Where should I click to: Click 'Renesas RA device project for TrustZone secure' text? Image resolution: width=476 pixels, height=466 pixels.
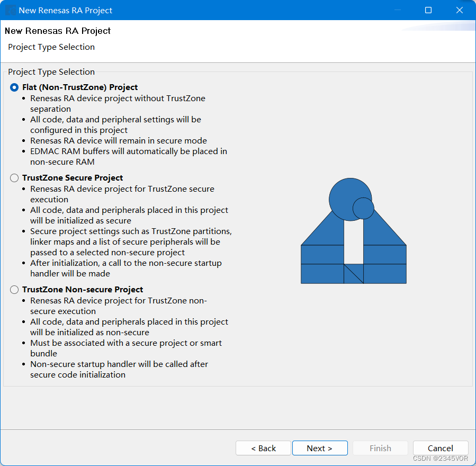click(122, 189)
